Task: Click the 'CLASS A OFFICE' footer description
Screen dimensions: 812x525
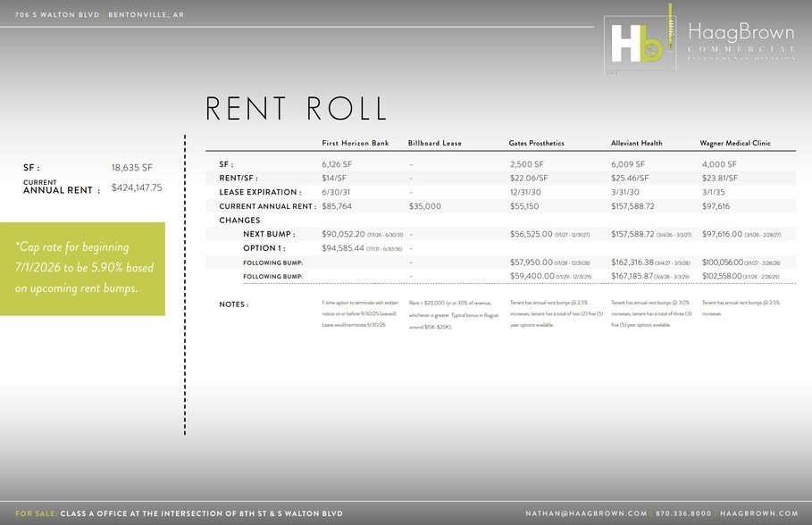Action: [x=202, y=513]
